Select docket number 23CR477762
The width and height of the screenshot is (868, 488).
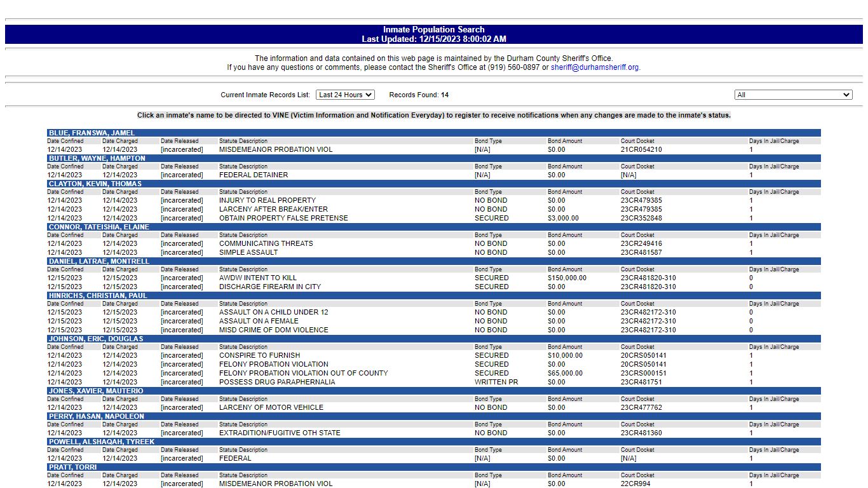pos(641,407)
